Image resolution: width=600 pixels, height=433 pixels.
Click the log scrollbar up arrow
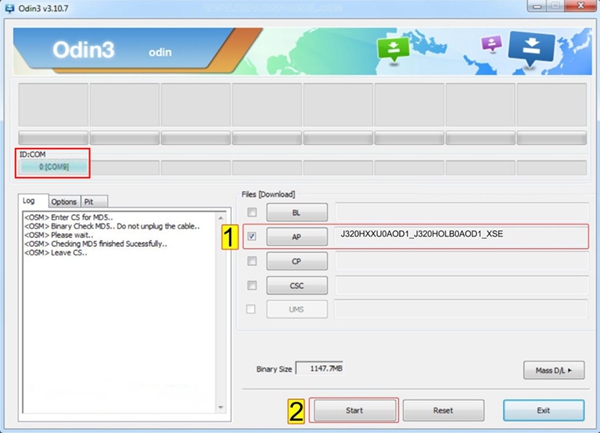[x=221, y=218]
